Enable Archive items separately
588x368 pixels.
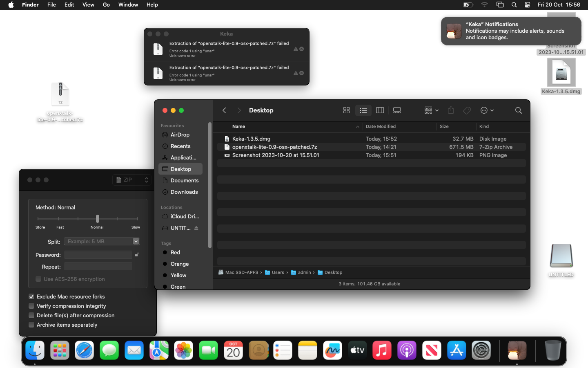tap(31, 325)
